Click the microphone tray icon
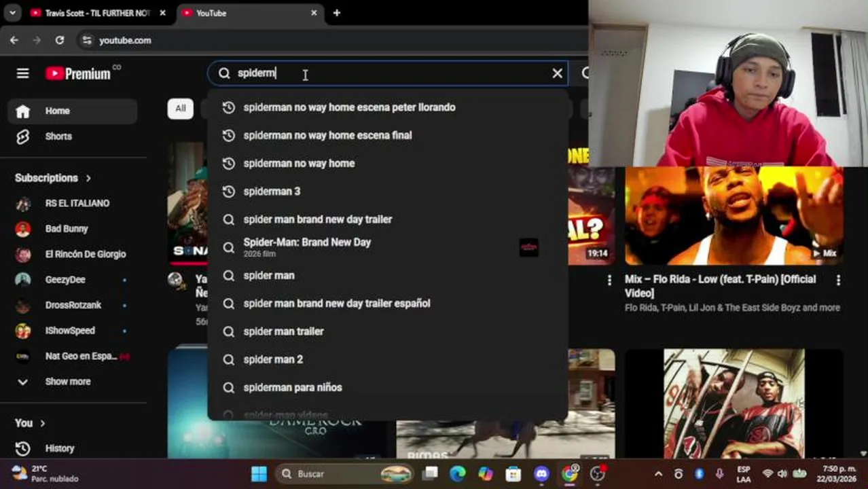 (719, 473)
